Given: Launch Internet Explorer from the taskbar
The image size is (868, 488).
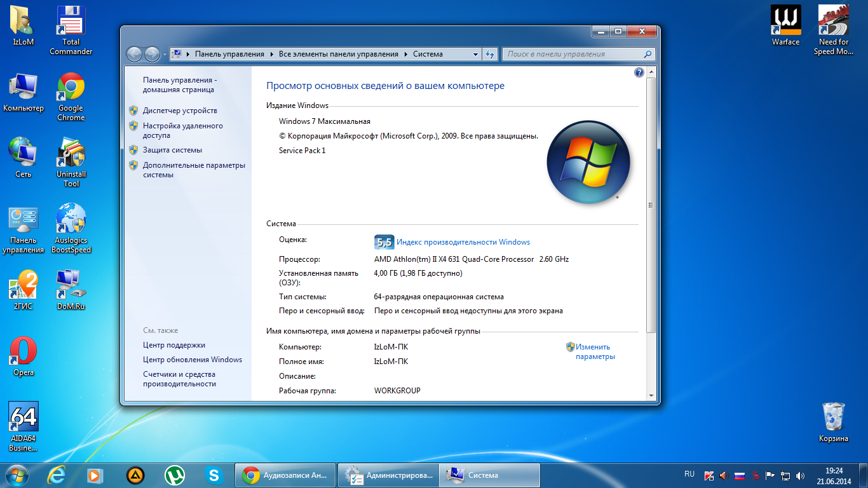Looking at the screenshot, I should coord(57,475).
